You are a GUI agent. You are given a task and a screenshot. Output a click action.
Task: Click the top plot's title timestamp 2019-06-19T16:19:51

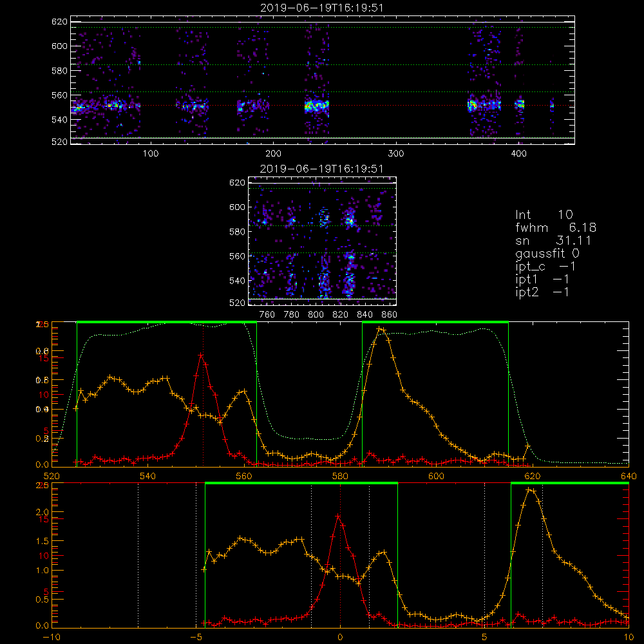322,8
